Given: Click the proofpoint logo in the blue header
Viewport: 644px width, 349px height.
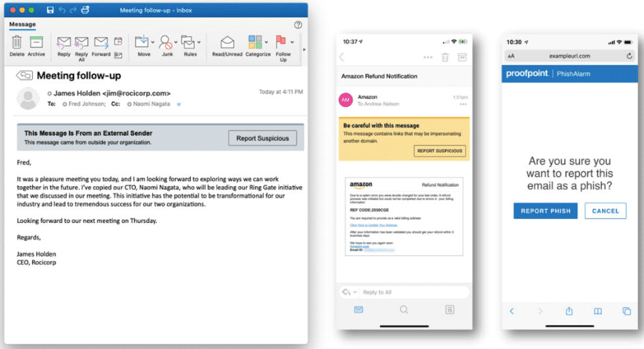Looking at the screenshot, I should [527, 73].
